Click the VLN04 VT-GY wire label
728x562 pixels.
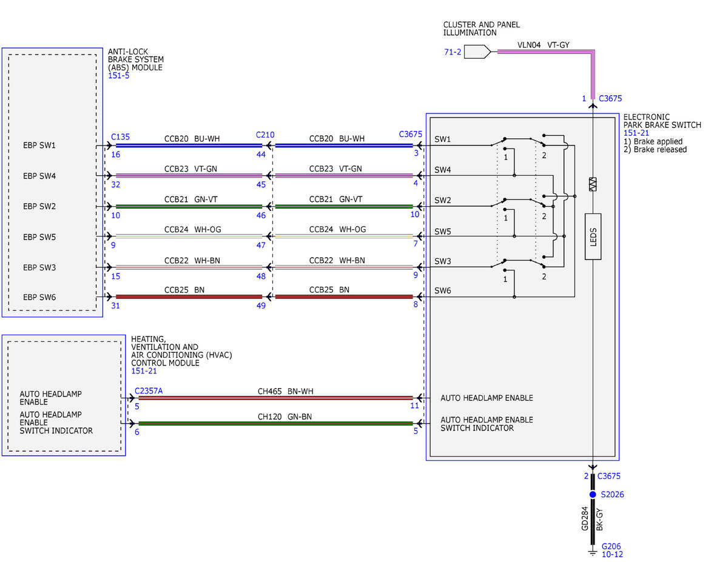(544, 44)
